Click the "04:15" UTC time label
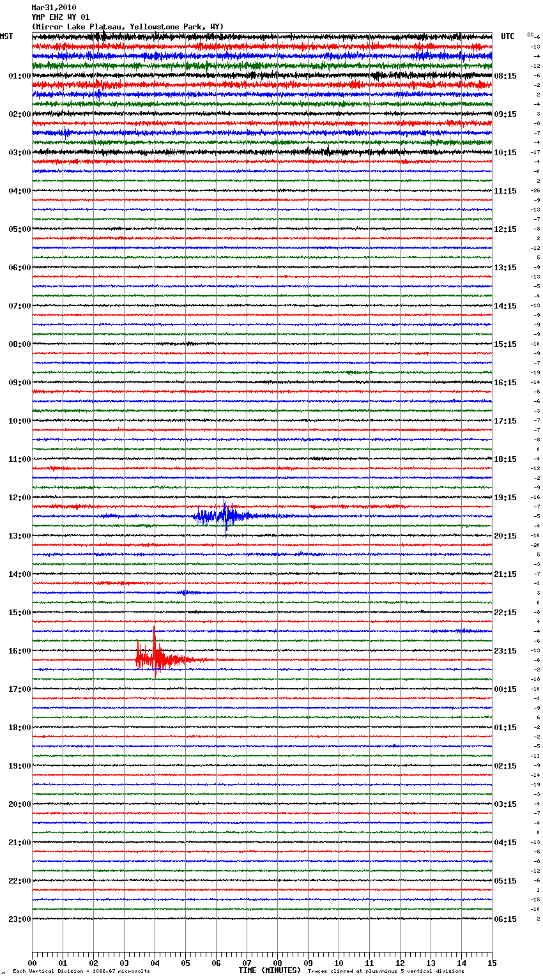This screenshot has width=543, height=980. (505, 843)
